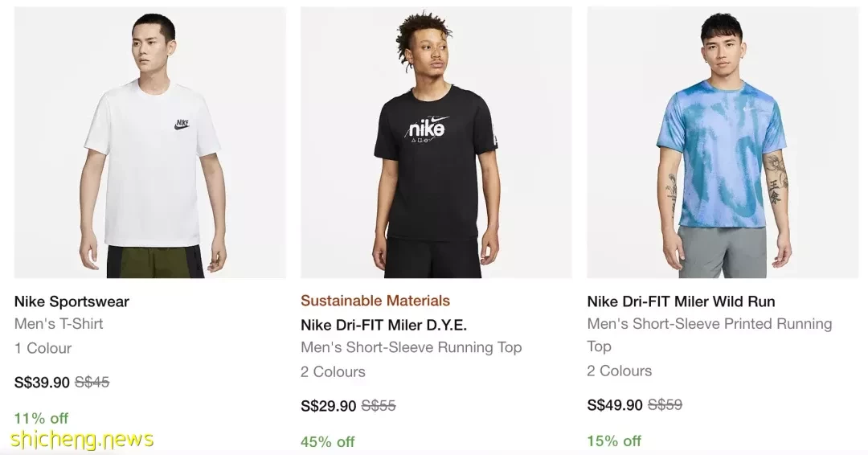Open the white Nike Sportswear T-shirt photo
Image resolution: width=868 pixels, height=455 pixels.
[x=150, y=142]
